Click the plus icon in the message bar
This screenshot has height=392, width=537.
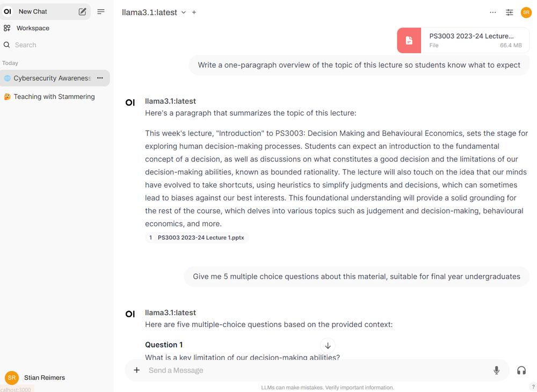tap(136, 370)
